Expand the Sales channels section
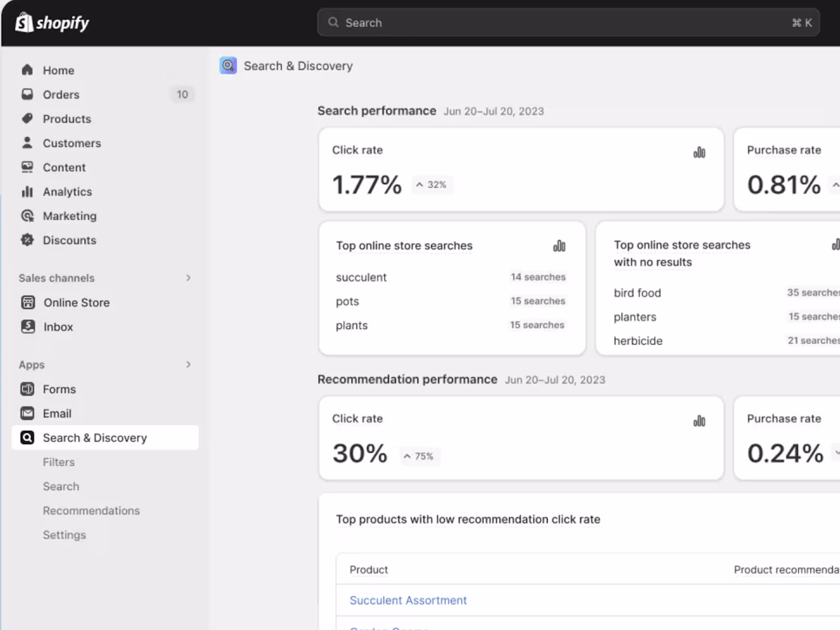Image resolution: width=840 pixels, height=630 pixels. coord(188,278)
